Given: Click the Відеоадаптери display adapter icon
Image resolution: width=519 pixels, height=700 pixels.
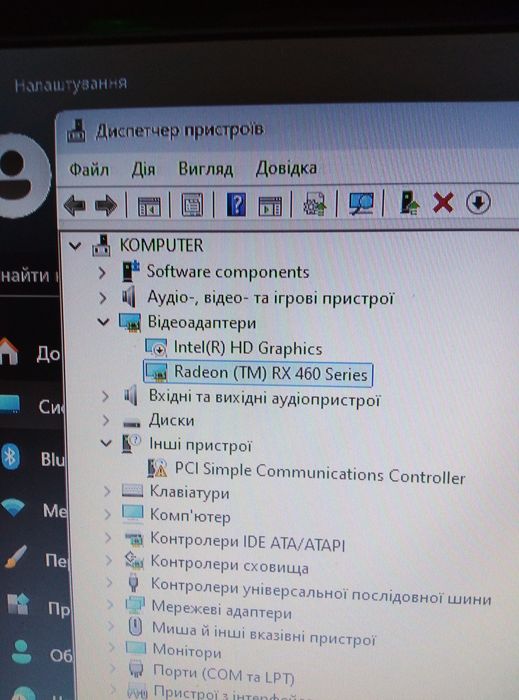Looking at the screenshot, I should point(130,322).
